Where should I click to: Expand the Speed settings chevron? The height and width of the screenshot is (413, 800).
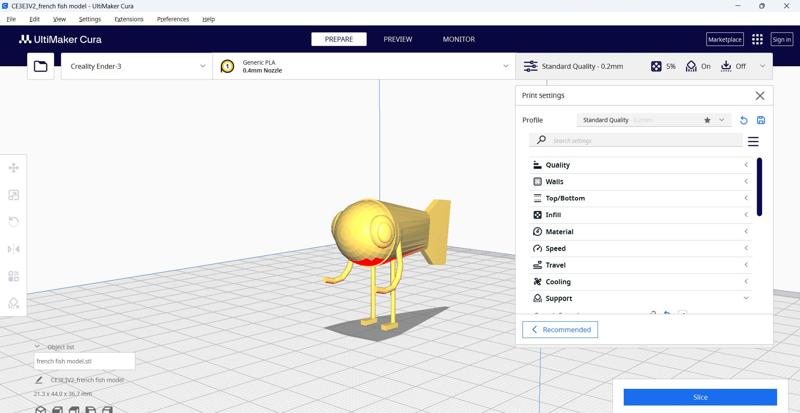[x=746, y=248]
